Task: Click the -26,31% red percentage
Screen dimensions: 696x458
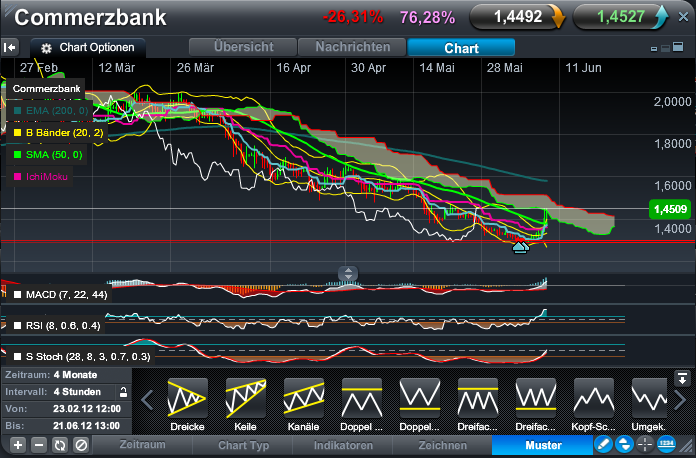Action: pos(353,17)
